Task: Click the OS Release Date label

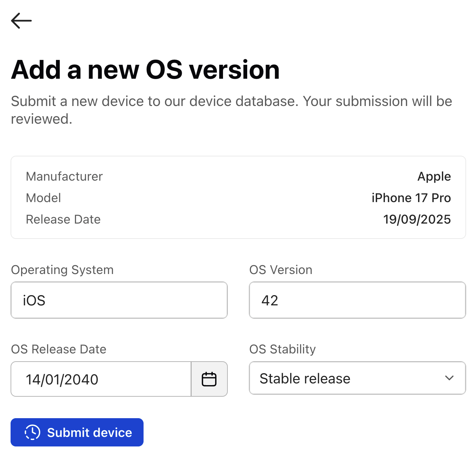Action: 59,349
